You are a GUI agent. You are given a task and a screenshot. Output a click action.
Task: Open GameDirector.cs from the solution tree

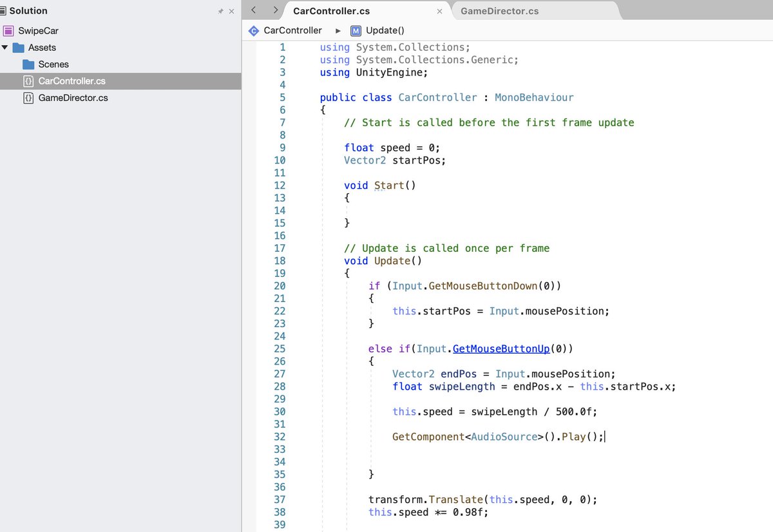(x=120, y=98)
